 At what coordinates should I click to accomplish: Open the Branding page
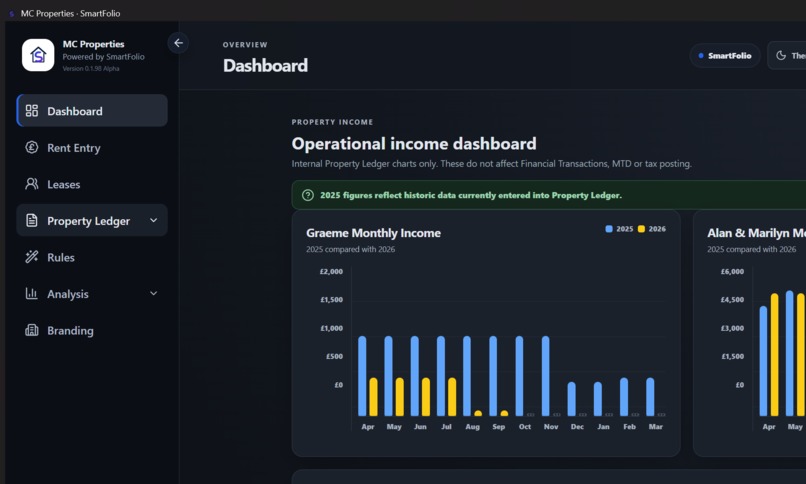pos(92,330)
